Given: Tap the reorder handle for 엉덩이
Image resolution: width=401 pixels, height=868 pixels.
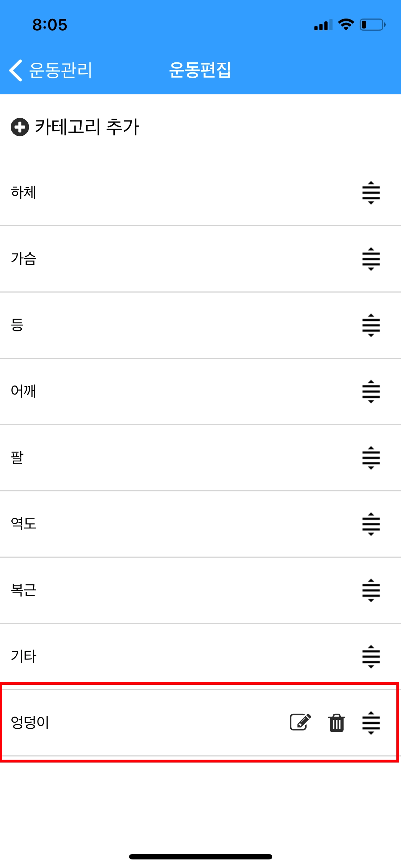Looking at the screenshot, I should 371,723.
